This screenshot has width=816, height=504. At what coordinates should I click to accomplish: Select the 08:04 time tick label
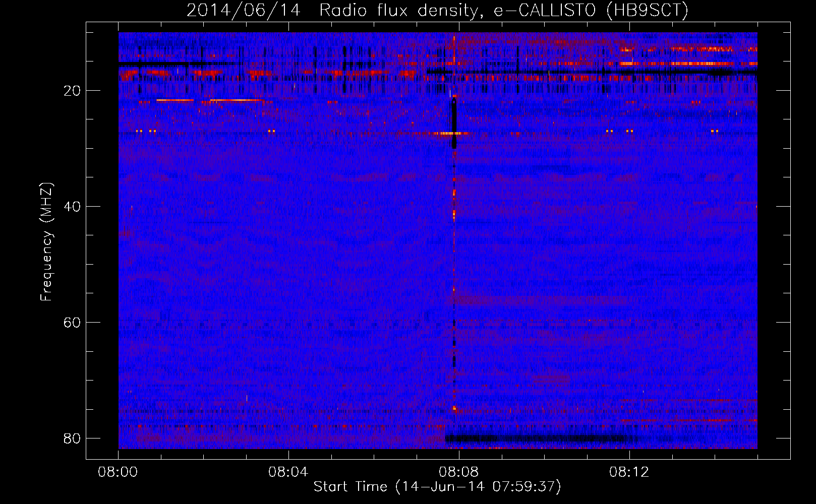[x=288, y=472]
